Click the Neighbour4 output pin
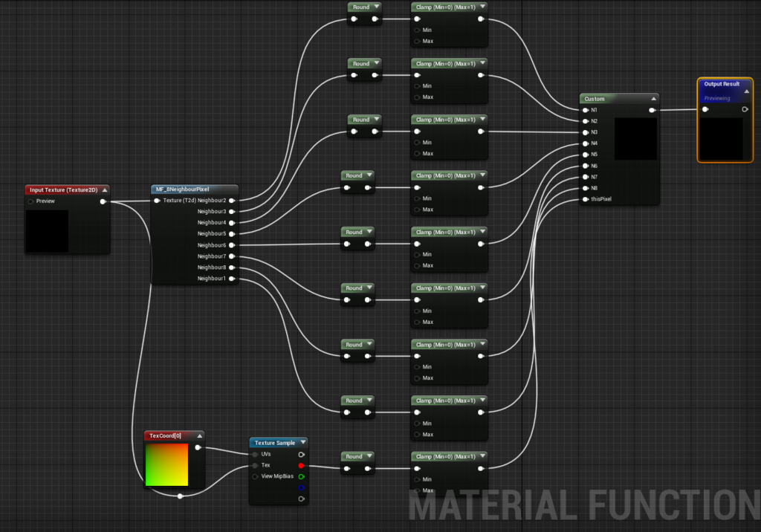The height and width of the screenshot is (532, 761). [x=232, y=223]
